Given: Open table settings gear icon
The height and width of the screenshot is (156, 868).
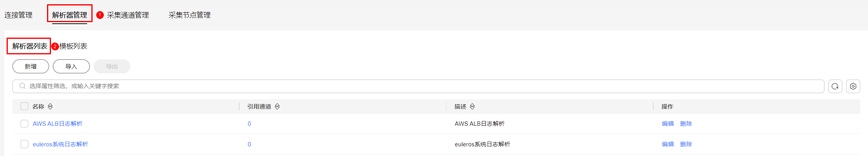Looking at the screenshot, I should tap(853, 86).
